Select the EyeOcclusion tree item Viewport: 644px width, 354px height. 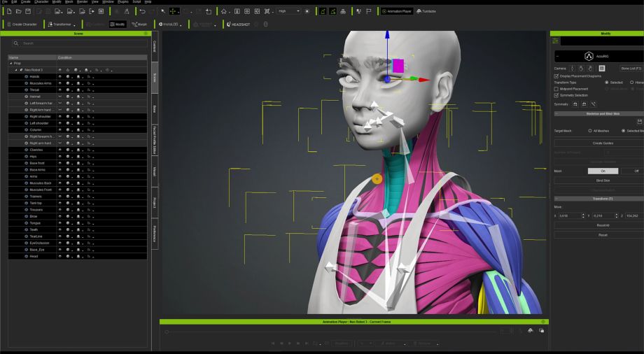pyautogui.click(x=39, y=243)
